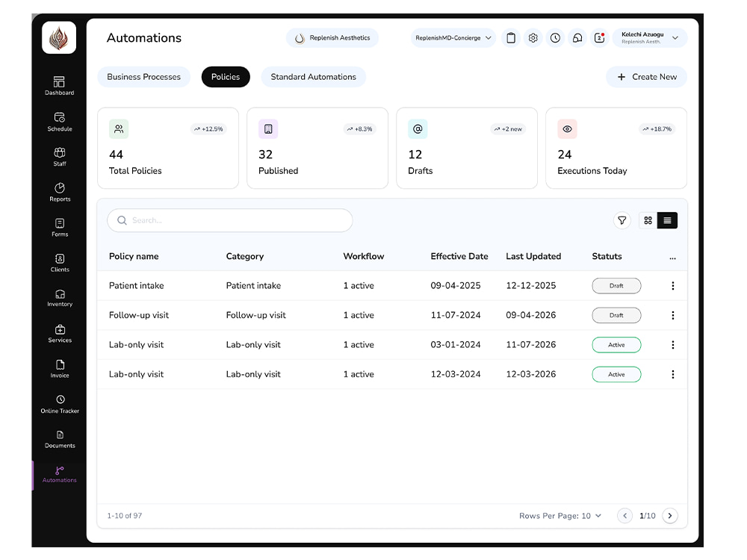747x560 pixels.
Task: Click the Published stats card
Action: tap(317, 148)
